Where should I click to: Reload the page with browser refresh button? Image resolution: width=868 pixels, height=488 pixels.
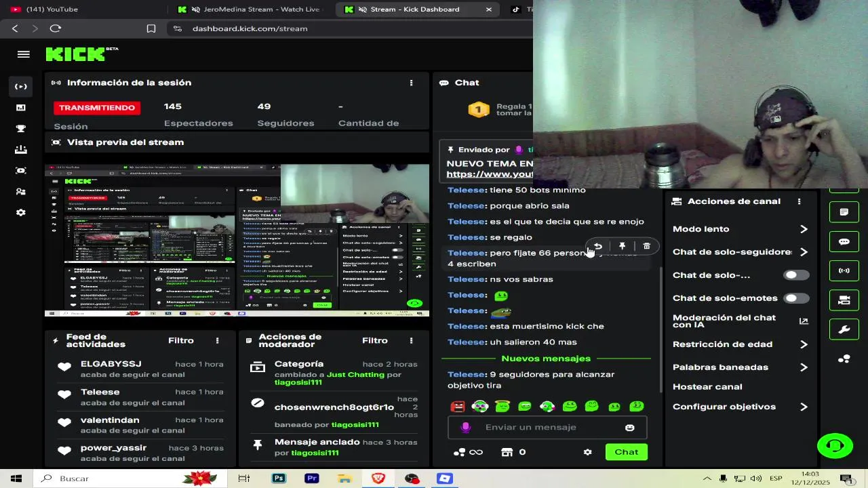pos(56,28)
